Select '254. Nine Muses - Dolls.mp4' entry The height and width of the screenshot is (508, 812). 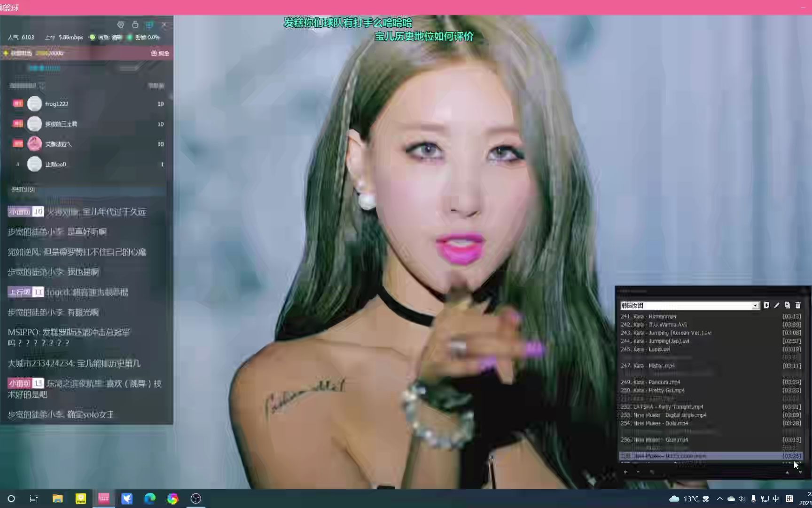710,423
